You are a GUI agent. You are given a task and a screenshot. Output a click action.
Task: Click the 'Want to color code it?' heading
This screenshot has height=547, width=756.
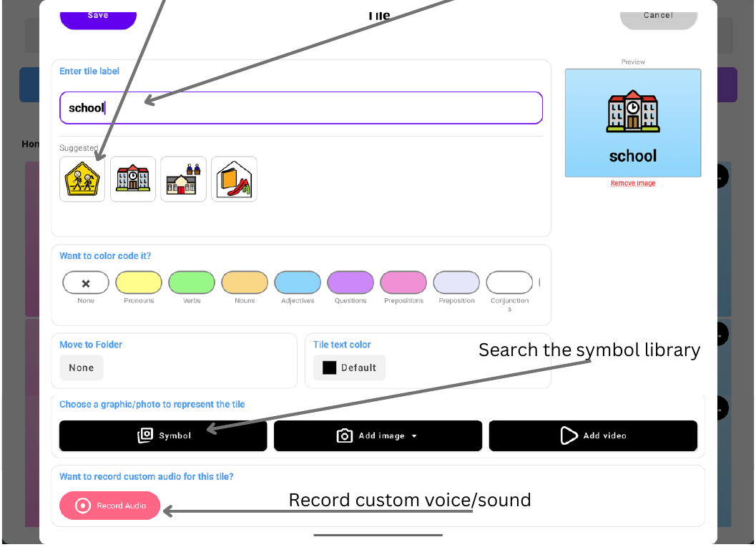(x=105, y=256)
